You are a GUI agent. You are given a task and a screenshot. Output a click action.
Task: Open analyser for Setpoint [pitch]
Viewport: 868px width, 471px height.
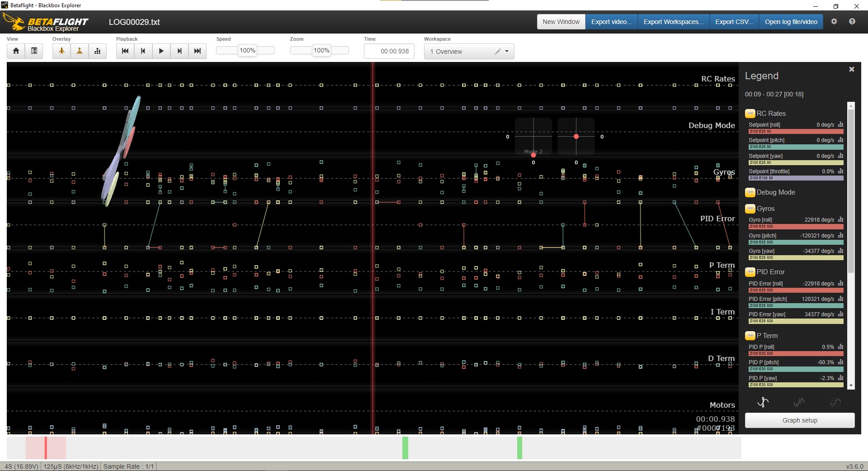840,140
